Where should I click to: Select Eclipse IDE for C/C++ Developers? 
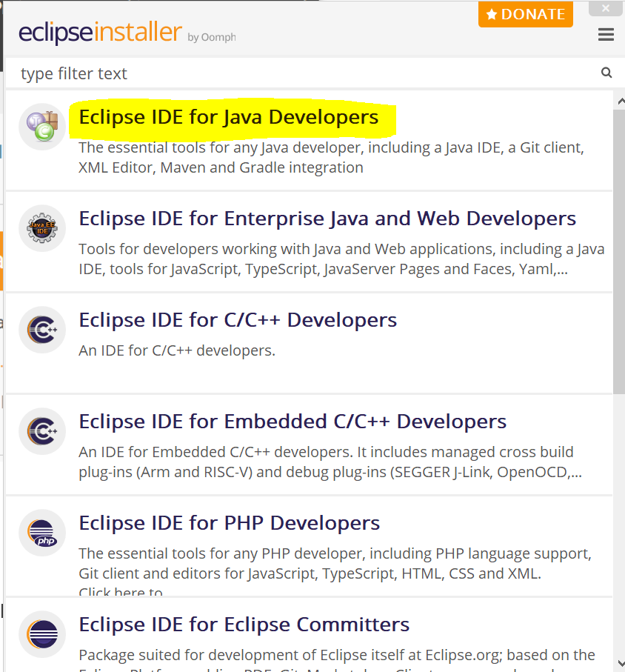(238, 320)
